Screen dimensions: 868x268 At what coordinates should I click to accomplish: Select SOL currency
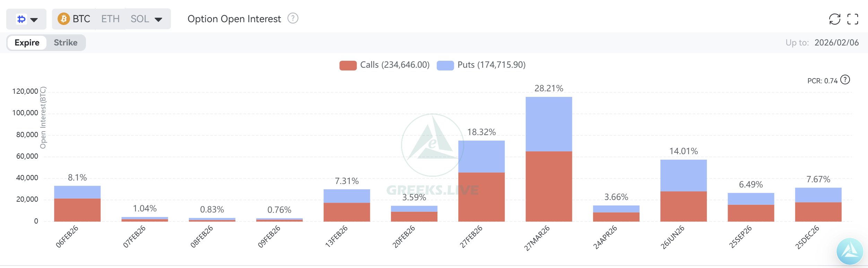coord(140,19)
